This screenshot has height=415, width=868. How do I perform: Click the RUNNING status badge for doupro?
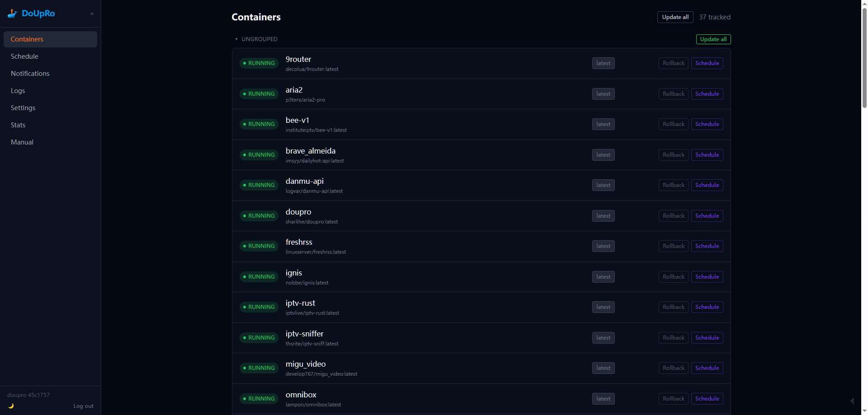[259, 216]
